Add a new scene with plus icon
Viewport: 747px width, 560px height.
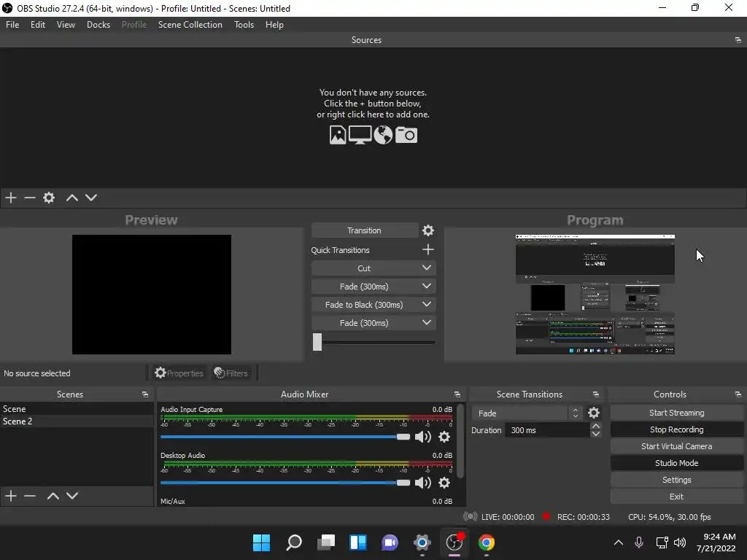click(x=11, y=496)
